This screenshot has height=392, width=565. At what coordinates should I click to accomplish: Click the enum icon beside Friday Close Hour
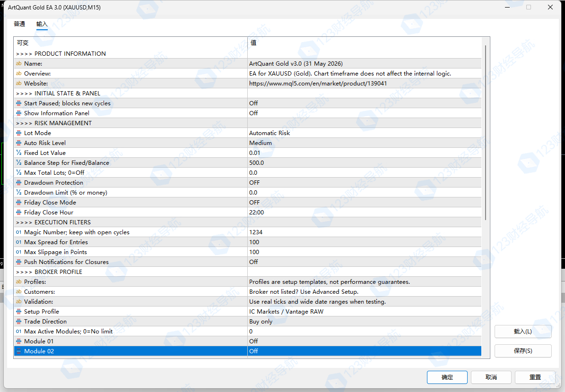(x=19, y=213)
